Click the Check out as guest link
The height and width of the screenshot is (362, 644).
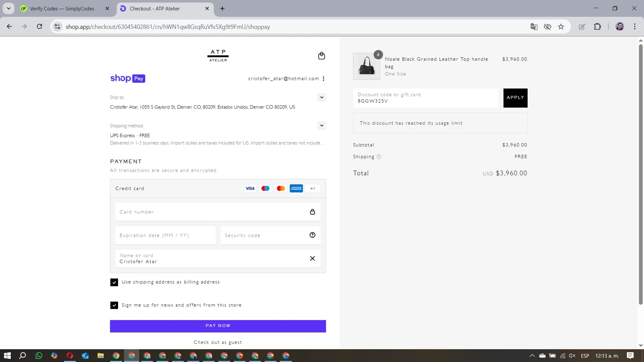[218, 342]
